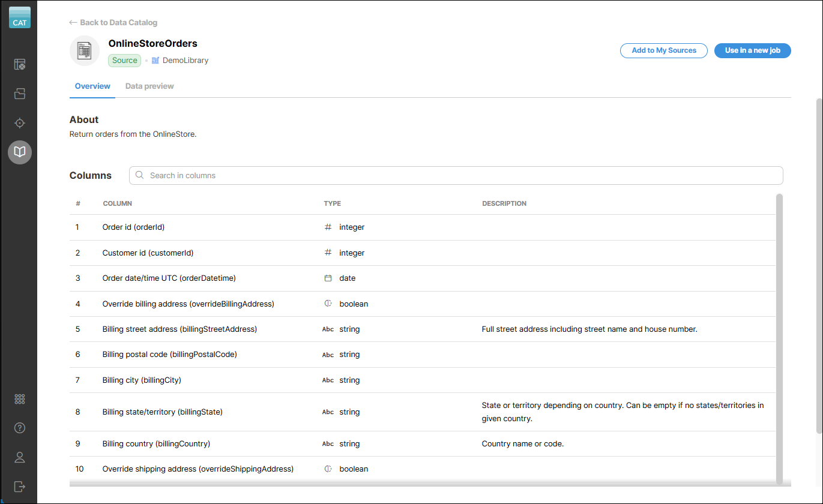Click the sign out icon
Screen dimensions: 823x504
20,486
